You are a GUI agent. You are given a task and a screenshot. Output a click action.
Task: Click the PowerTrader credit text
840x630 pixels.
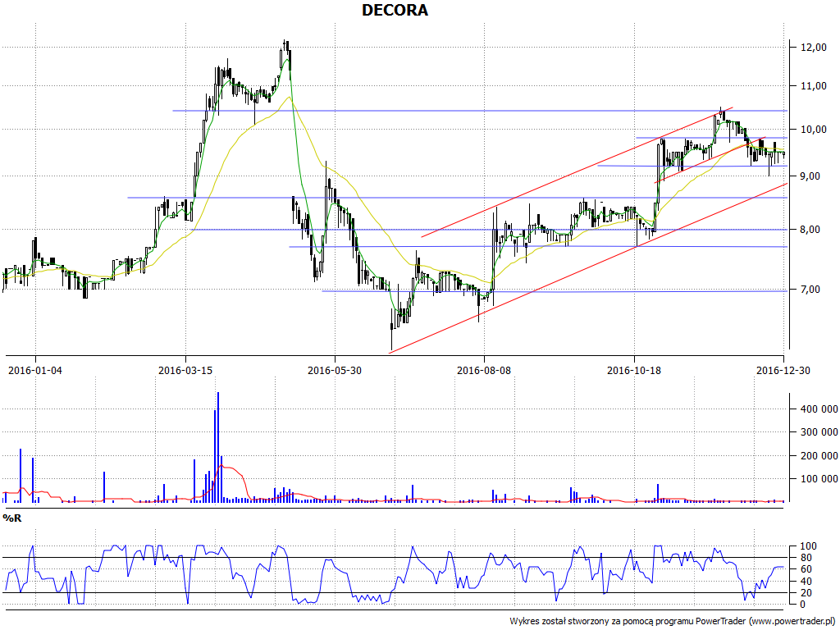pyautogui.click(x=673, y=621)
